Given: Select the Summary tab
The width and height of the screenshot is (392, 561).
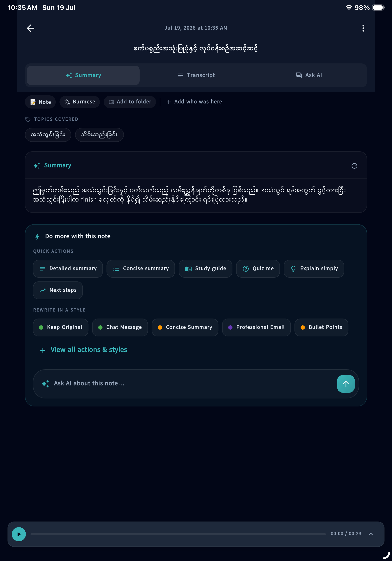Looking at the screenshot, I should tap(83, 75).
